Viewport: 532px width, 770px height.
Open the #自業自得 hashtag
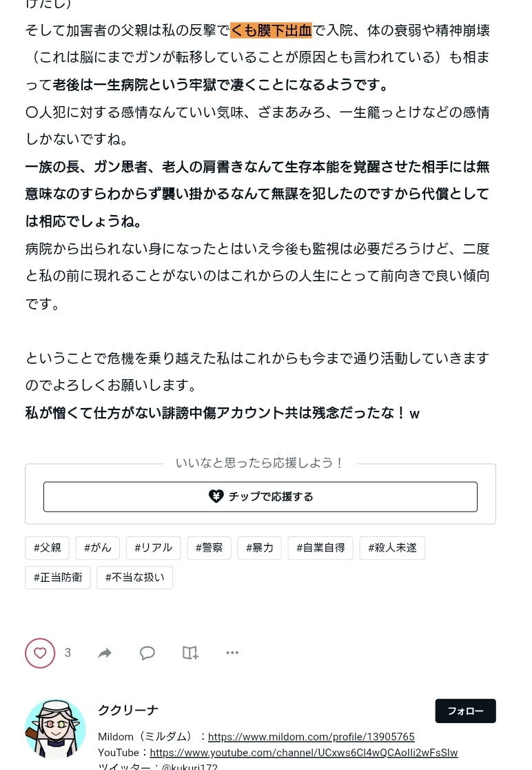click(x=320, y=547)
